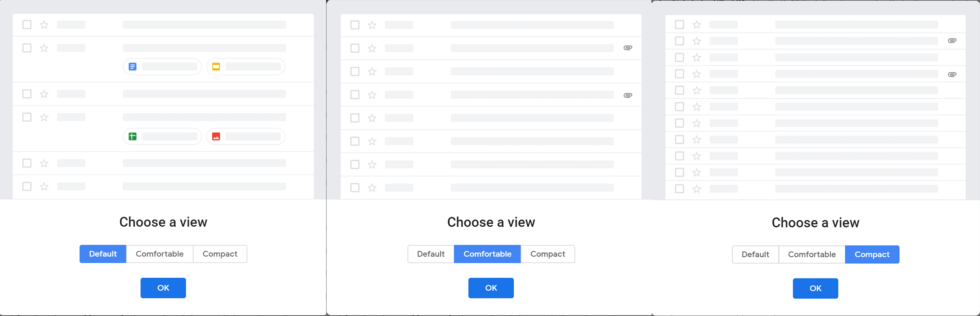
Task: Click the blue Docs attachment chip icon
Action: (x=132, y=67)
